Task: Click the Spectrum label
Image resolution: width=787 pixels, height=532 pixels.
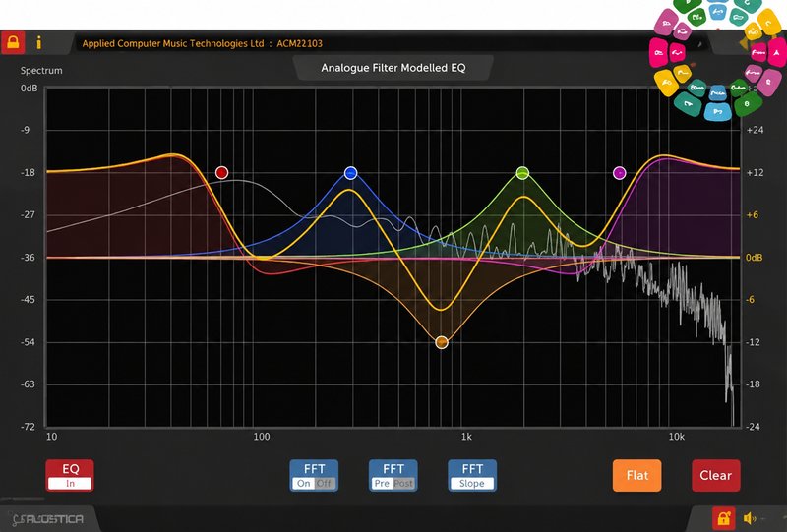Action: click(41, 70)
